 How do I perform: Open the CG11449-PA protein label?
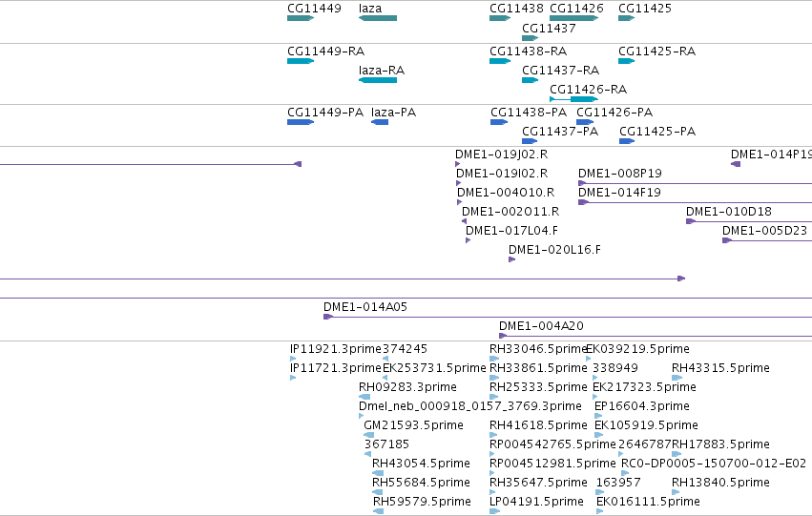coord(325,113)
